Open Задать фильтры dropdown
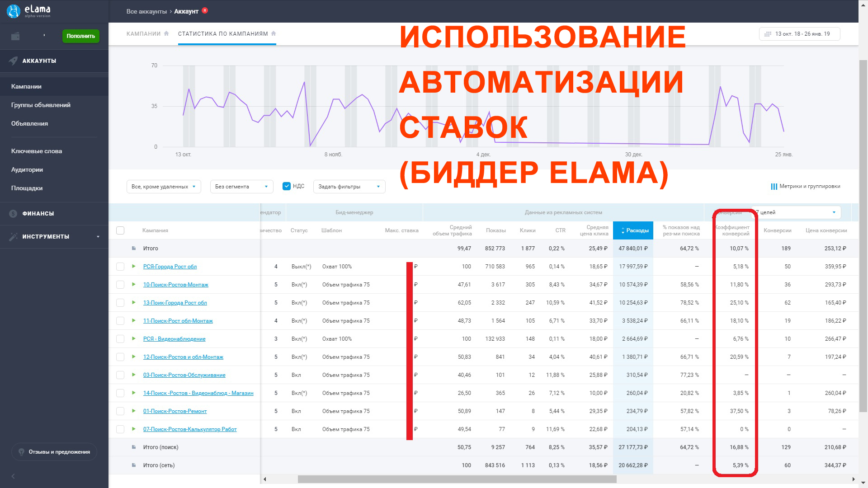 coord(349,187)
